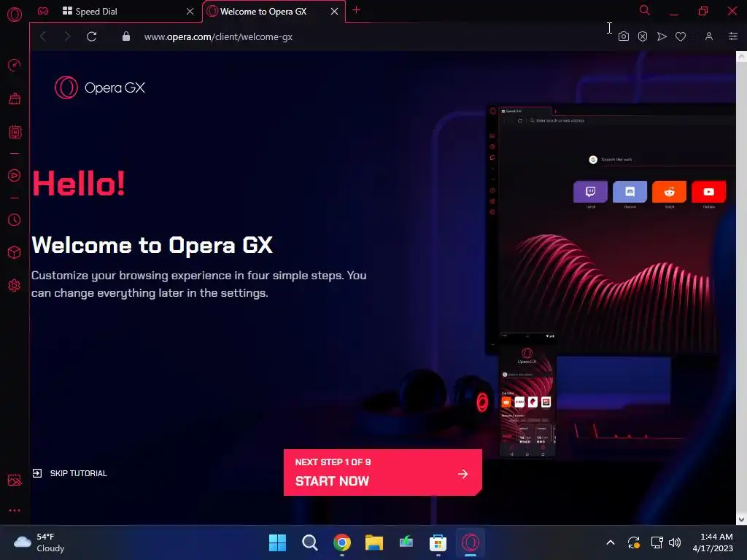Open a new tab with plus button
The image size is (747, 560).
[x=356, y=10]
